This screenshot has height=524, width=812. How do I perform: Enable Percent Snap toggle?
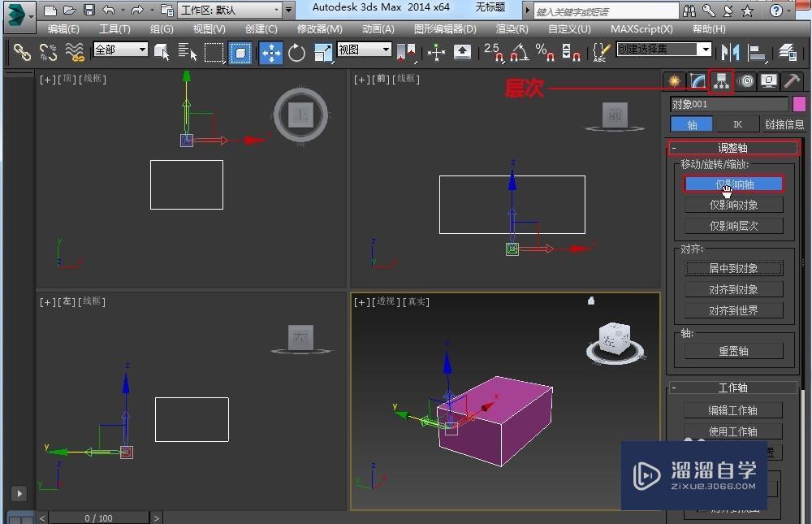pyautogui.click(x=546, y=53)
